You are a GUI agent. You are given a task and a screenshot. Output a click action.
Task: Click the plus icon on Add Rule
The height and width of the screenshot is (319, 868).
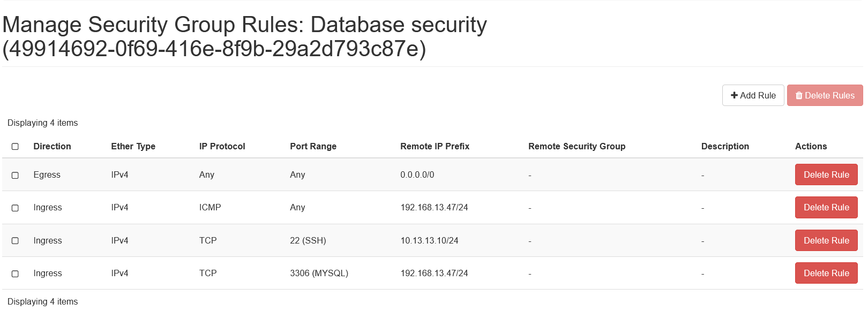pyautogui.click(x=734, y=95)
